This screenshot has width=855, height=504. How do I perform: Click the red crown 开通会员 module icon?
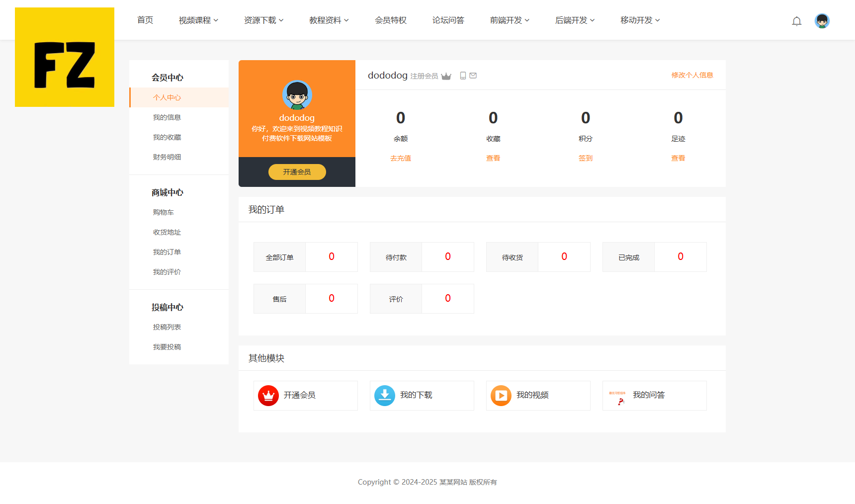tap(268, 396)
